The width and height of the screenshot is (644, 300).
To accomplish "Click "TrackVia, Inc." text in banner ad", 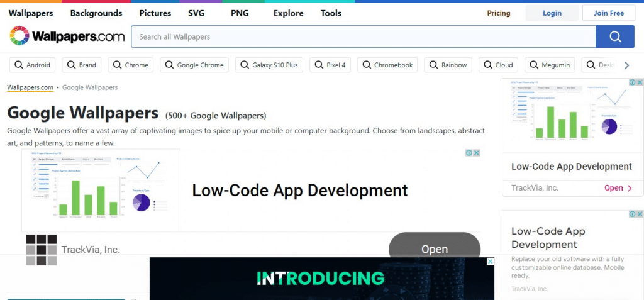I will point(91,250).
